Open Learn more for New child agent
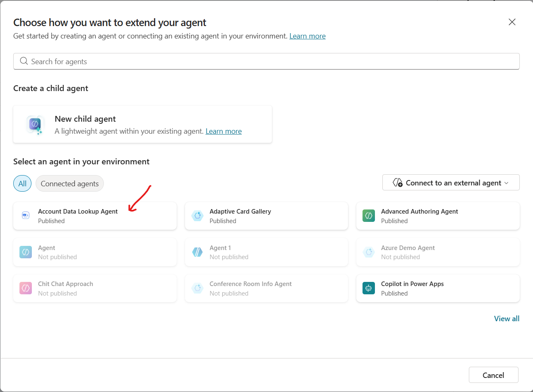Screen dimensions: 533x392 point(223,131)
